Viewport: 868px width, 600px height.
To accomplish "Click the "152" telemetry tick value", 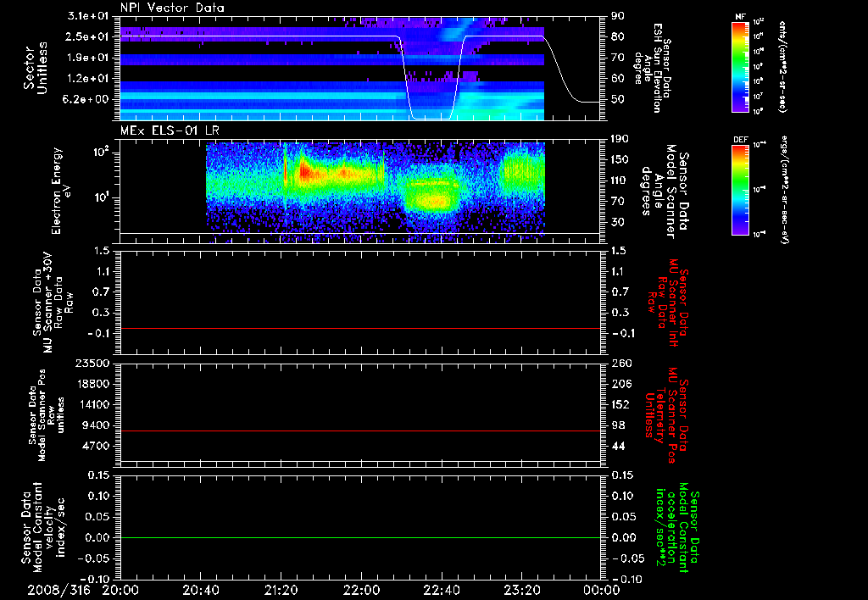I will coord(620,404).
